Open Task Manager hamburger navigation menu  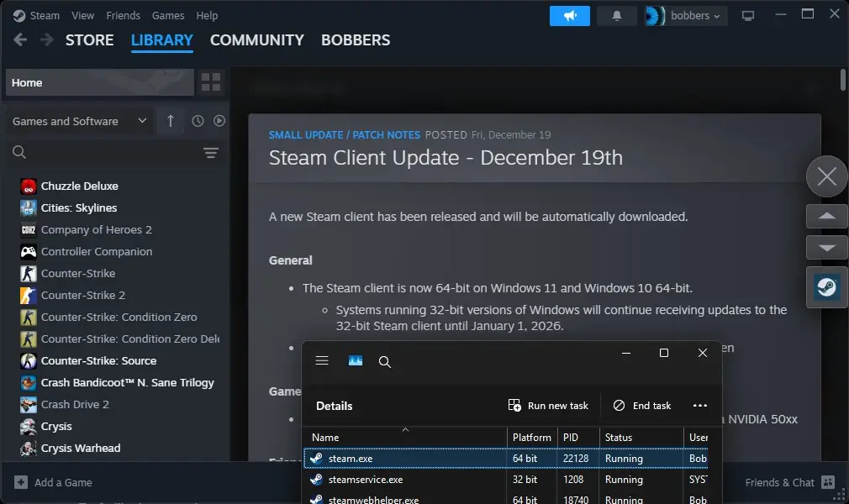pos(322,361)
